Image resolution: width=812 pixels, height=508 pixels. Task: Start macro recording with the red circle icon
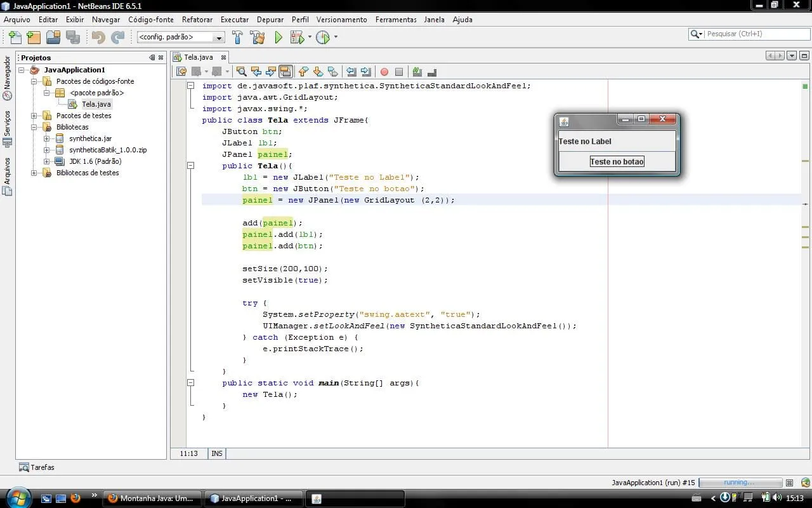(x=384, y=72)
